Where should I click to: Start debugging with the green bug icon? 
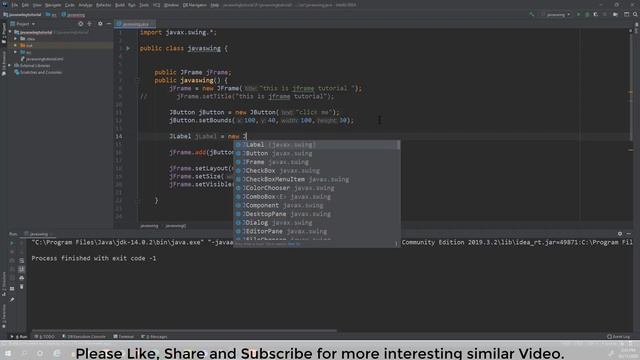(587, 14)
